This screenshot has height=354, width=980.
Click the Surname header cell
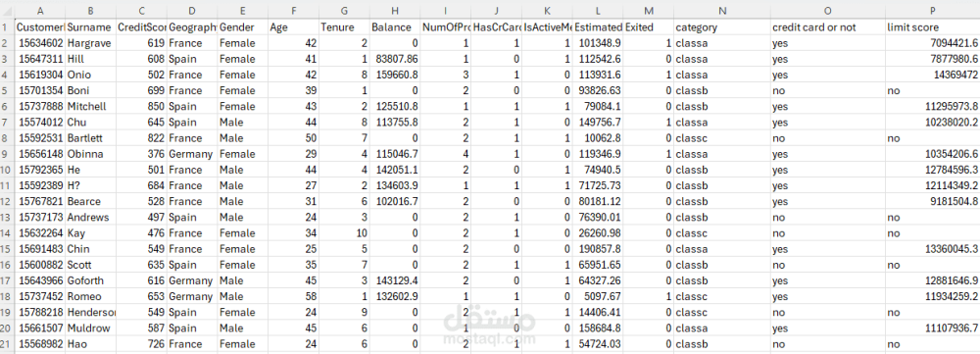tap(90, 26)
